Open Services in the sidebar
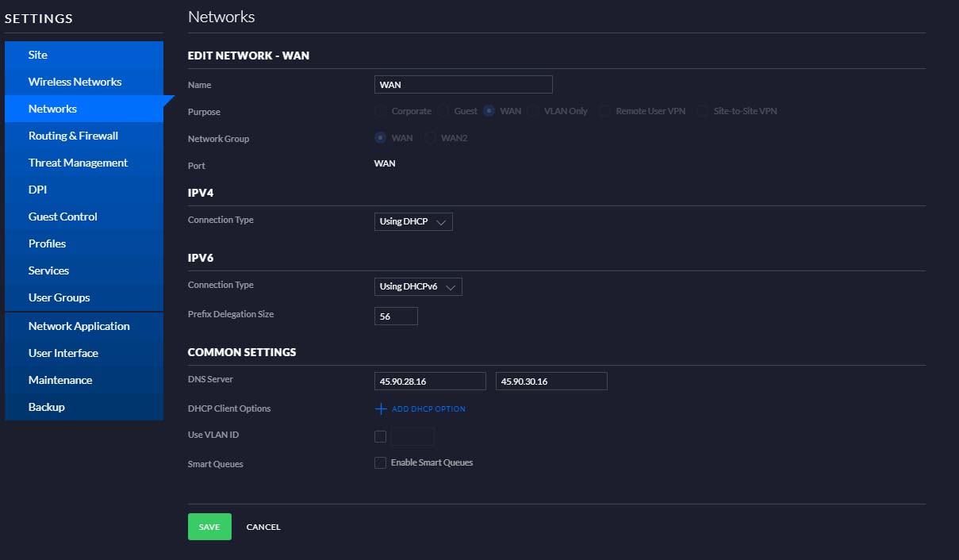Image resolution: width=959 pixels, height=560 pixels. 84,270
